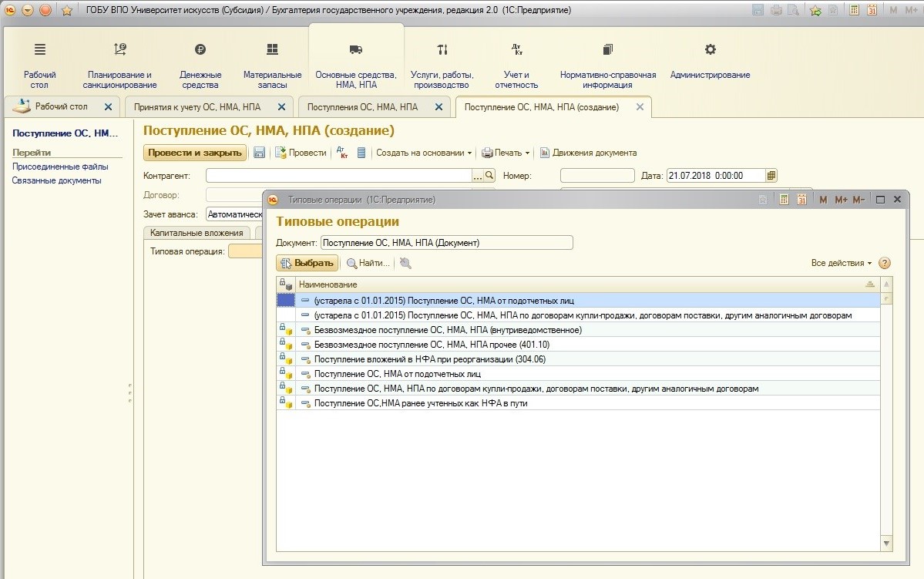Click the Дт/Кт postings icon in document toolbar
Image resolution: width=924 pixels, height=579 pixels.
342,153
